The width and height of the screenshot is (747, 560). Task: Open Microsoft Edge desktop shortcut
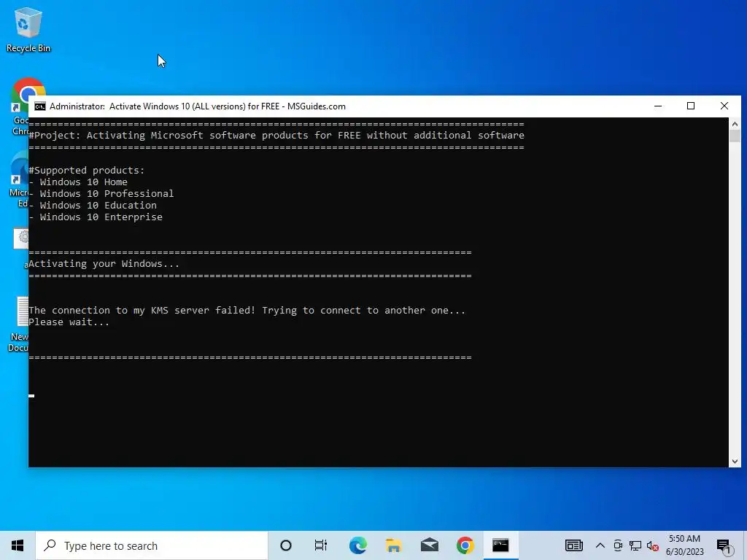19,179
